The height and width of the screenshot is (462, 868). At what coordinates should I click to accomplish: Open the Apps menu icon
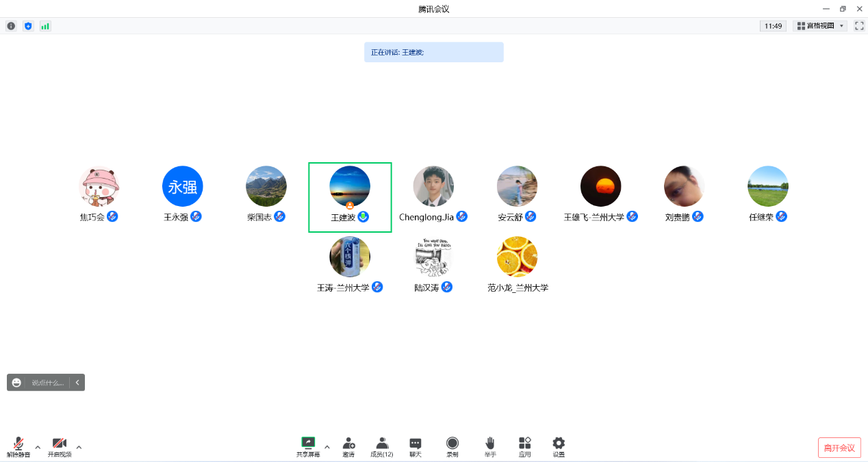point(524,446)
